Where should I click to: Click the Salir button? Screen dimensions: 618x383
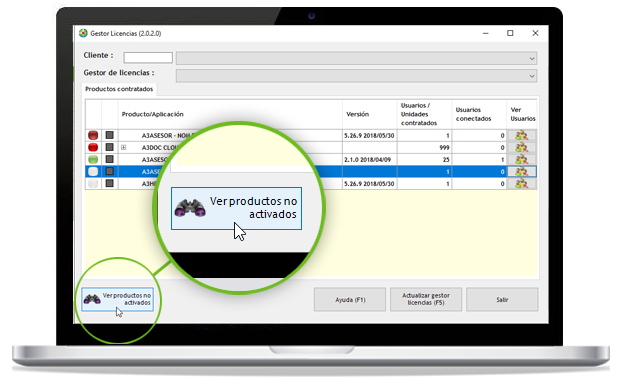point(502,299)
